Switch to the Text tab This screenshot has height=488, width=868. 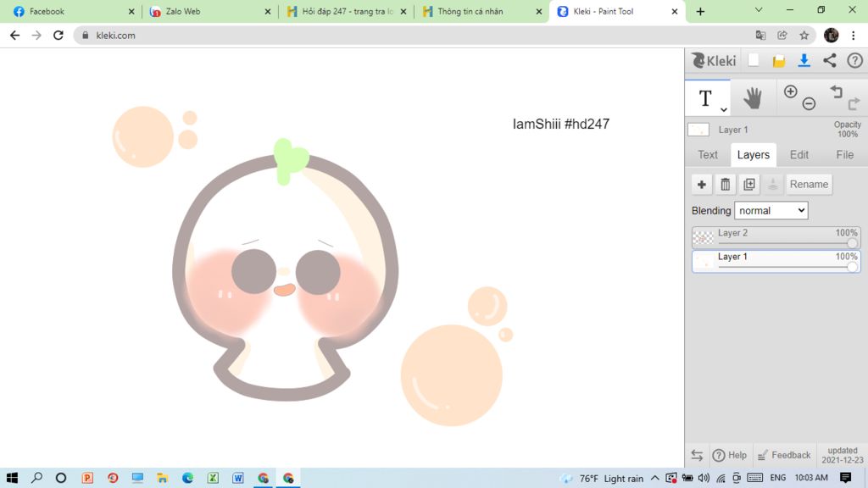click(x=708, y=155)
